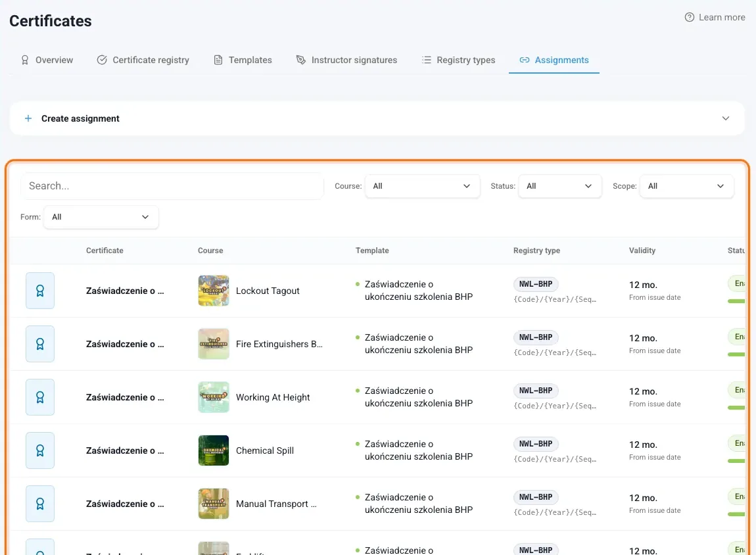This screenshot has width=756, height=555.
Task: Open the Form filter dropdown
Action: [101, 217]
